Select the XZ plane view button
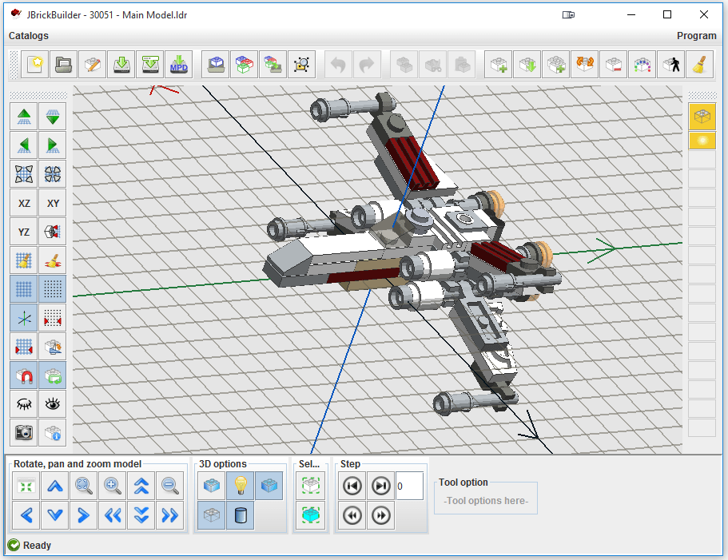The image size is (728, 560). coord(23,203)
